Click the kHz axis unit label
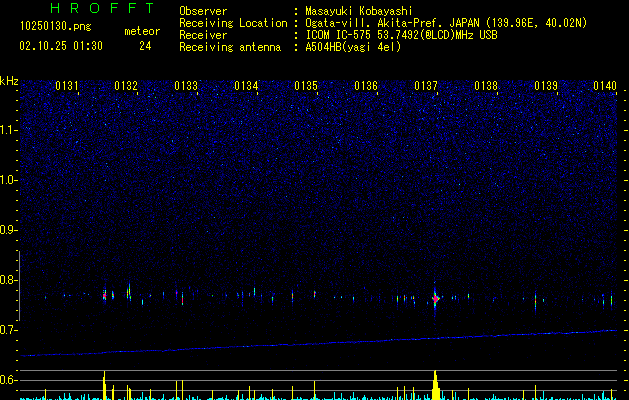629x400 pixels. (9, 81)
